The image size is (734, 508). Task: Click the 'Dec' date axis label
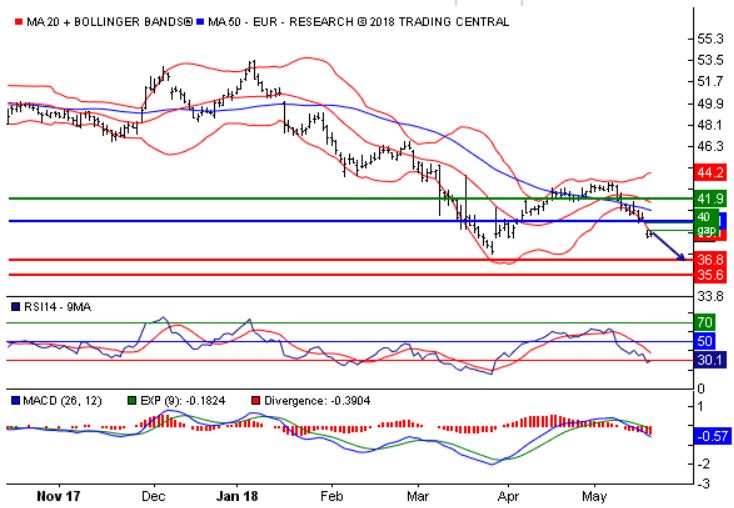point(153,496)
